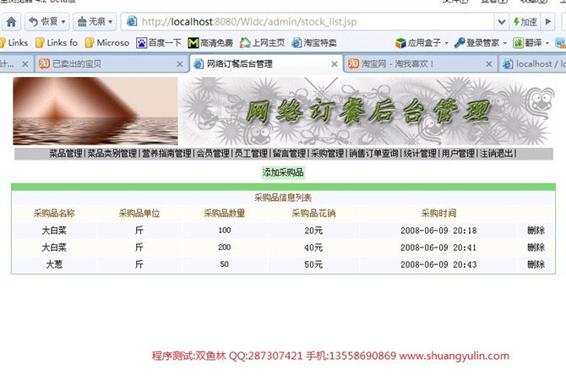Open the 用户管理 menu
Viewport: 566px width, 392px height.
coord(458,154)
